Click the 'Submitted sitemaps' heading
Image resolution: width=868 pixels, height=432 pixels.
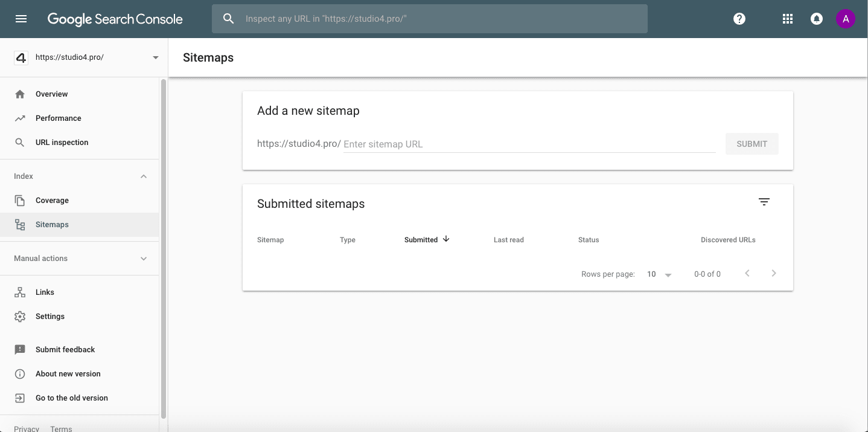[311, 204]
